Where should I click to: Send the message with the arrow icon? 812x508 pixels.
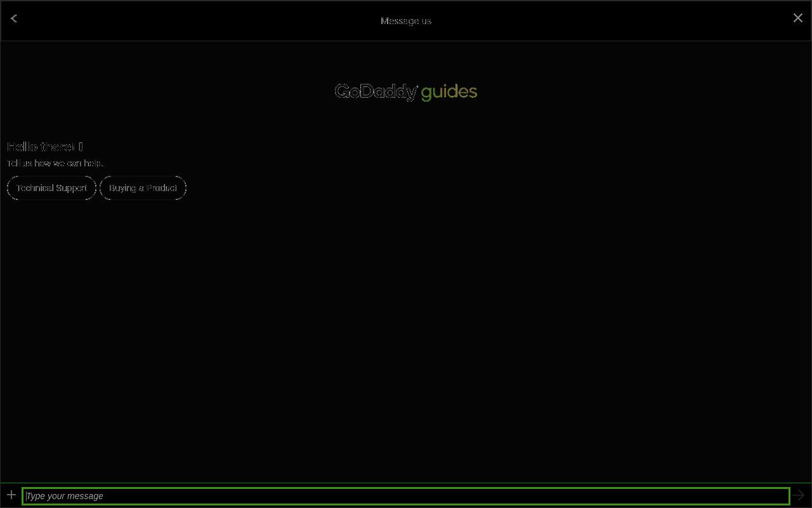[798, 495]
